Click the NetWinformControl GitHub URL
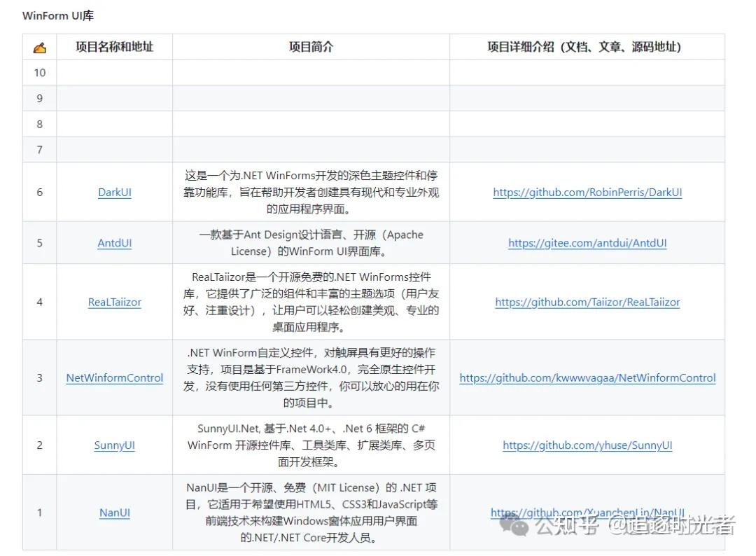The width and height of the screenshot is (756, 556). pyautogui.click(x=587, y=377)
